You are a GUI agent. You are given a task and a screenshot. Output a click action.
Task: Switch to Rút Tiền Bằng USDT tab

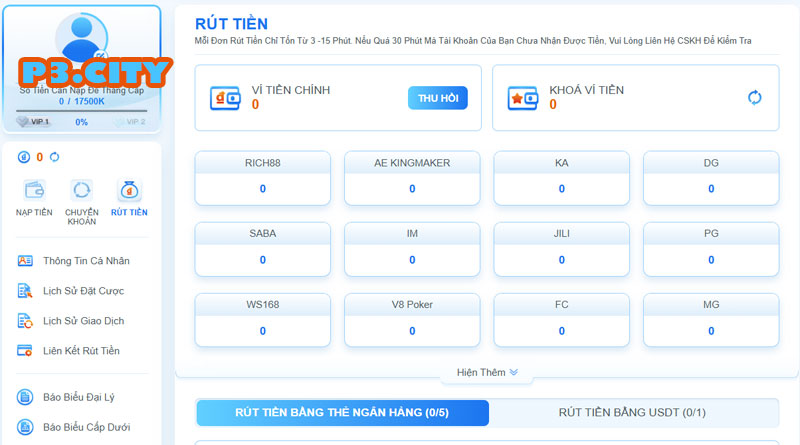633,412
